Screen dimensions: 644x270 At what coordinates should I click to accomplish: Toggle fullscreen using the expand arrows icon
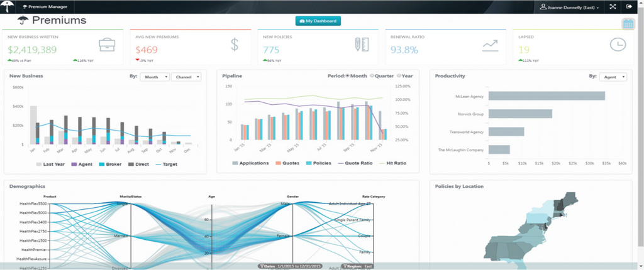click(x=612, y=6)
